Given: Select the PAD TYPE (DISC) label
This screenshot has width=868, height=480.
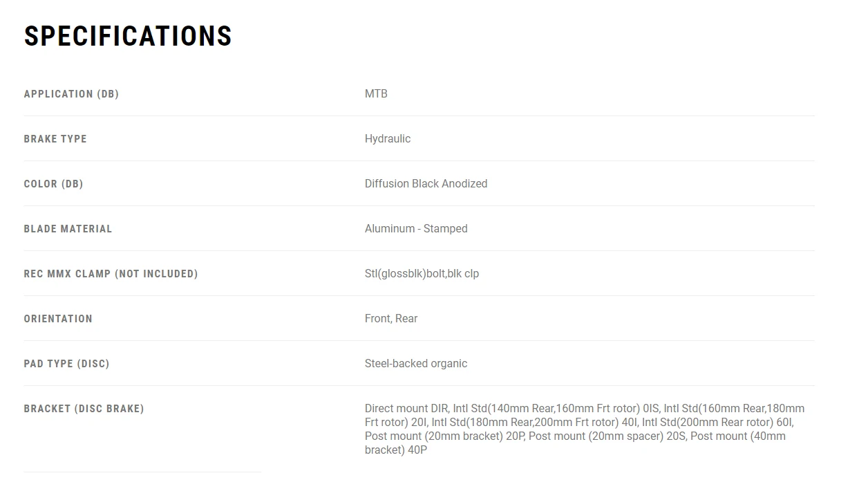Looking at the screenshot, I should click(x=66, y=364).
